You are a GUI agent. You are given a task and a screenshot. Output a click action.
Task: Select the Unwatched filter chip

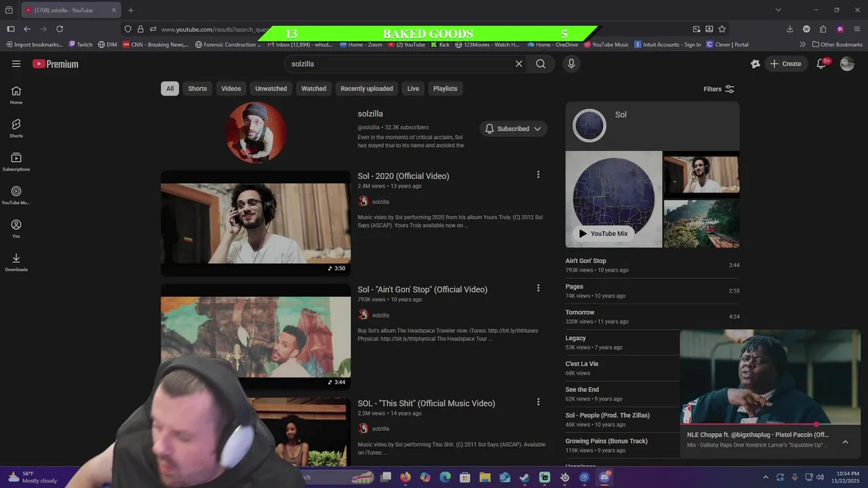[271, 89]
